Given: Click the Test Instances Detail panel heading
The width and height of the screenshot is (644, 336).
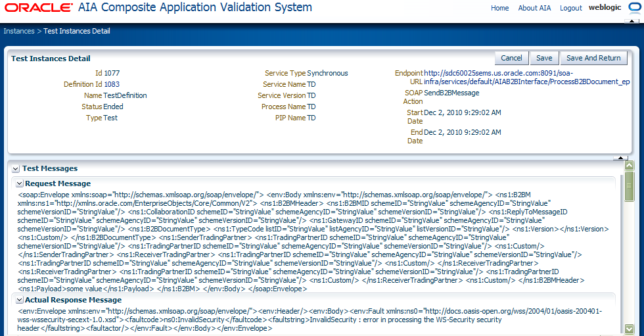Looking at the screenshot, I should (x=51, y=59).
